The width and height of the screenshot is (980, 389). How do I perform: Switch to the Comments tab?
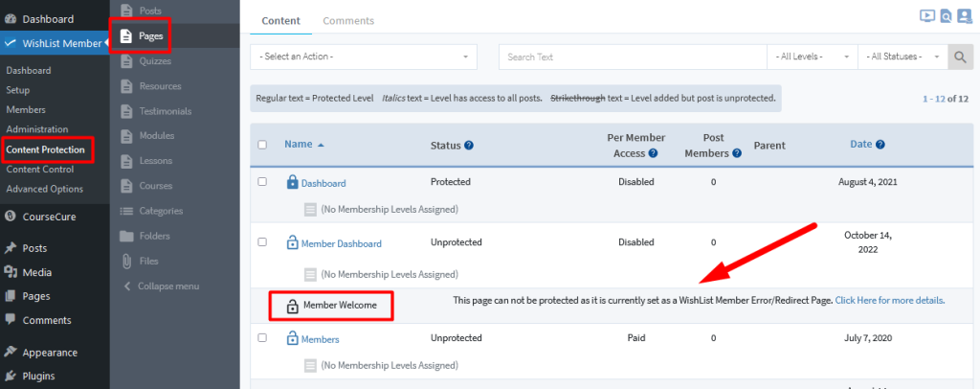click(x=348, y=21)
